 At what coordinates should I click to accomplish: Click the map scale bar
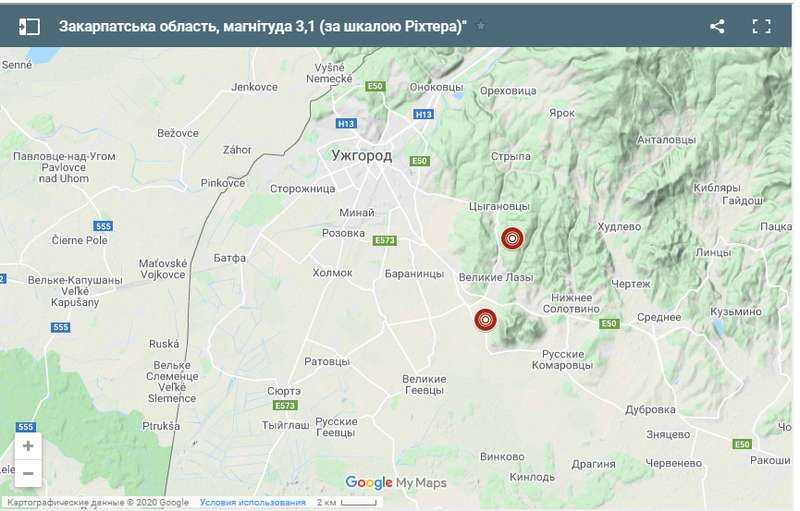point(347,502)
